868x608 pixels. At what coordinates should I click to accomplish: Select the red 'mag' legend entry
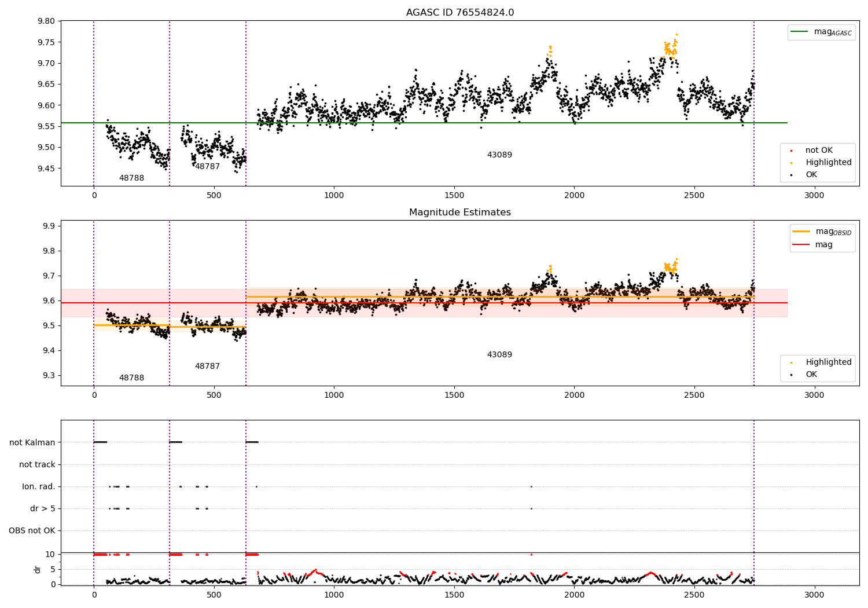coord(813,245)
